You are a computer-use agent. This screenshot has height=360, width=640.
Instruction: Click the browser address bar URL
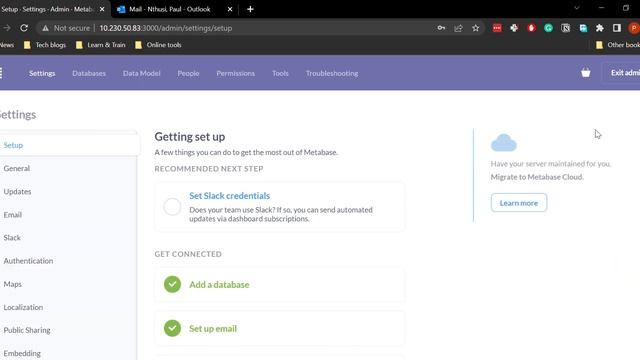(166, 28)
